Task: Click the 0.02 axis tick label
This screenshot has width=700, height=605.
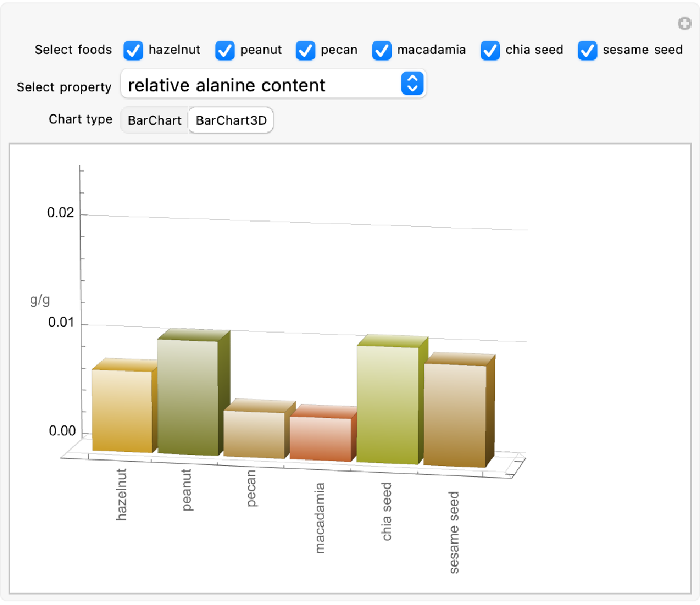Action: coord(60,213)
